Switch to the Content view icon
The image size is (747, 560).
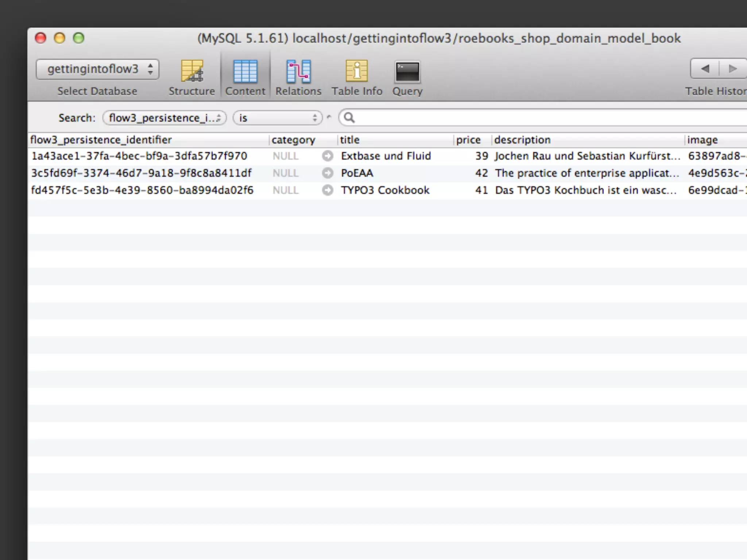tap(245, 71)
